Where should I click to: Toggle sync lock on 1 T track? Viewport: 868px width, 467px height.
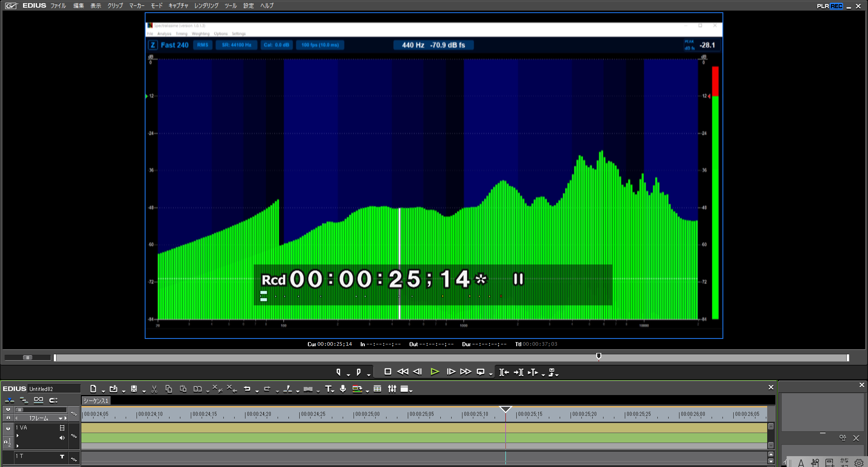point(74,459)
